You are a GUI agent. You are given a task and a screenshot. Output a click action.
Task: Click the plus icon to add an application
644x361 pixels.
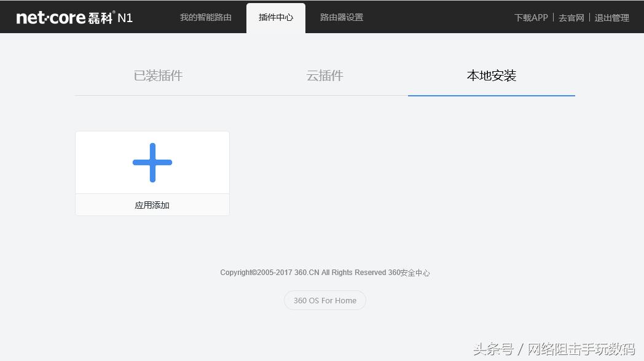152,162
